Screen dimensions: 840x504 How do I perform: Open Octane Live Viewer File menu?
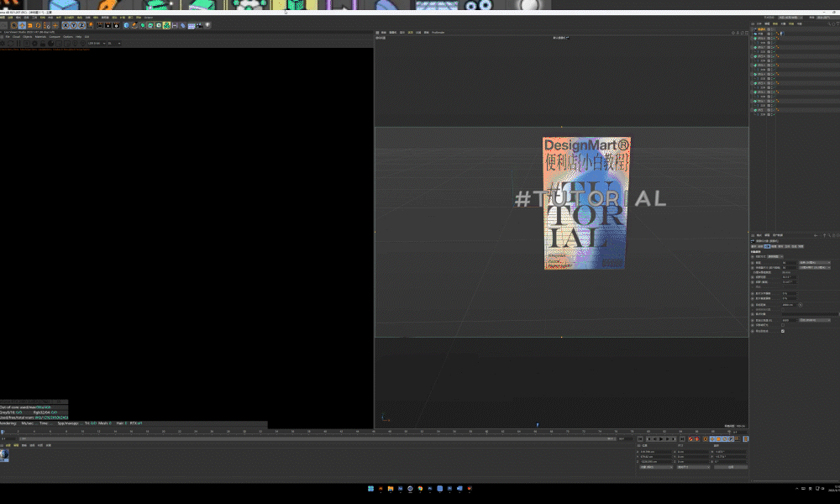(x=8, y=36)
